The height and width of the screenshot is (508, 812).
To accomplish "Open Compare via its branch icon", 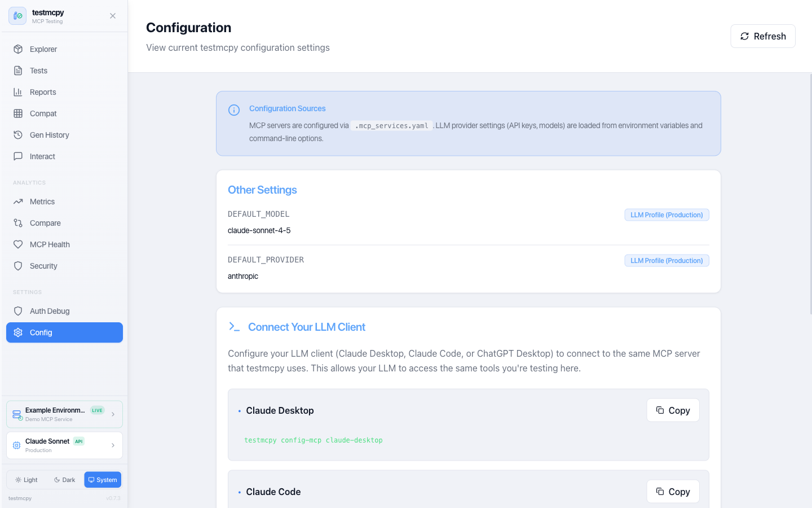I will [x=18, y=223].
